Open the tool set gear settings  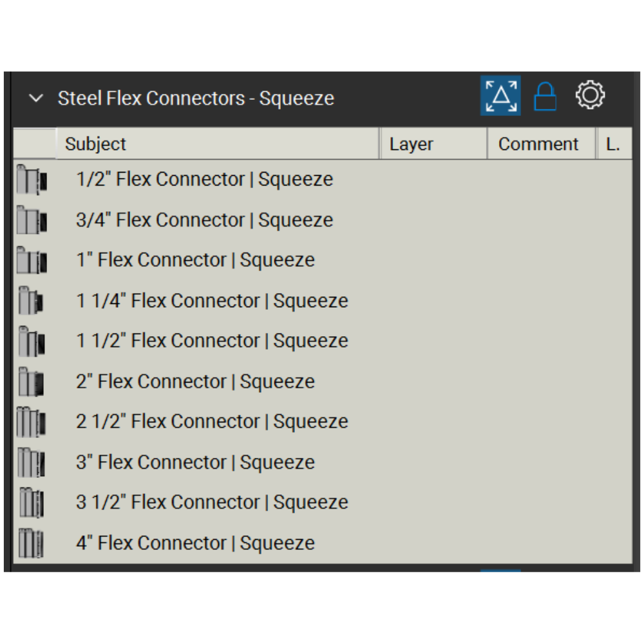coord(590,95)
